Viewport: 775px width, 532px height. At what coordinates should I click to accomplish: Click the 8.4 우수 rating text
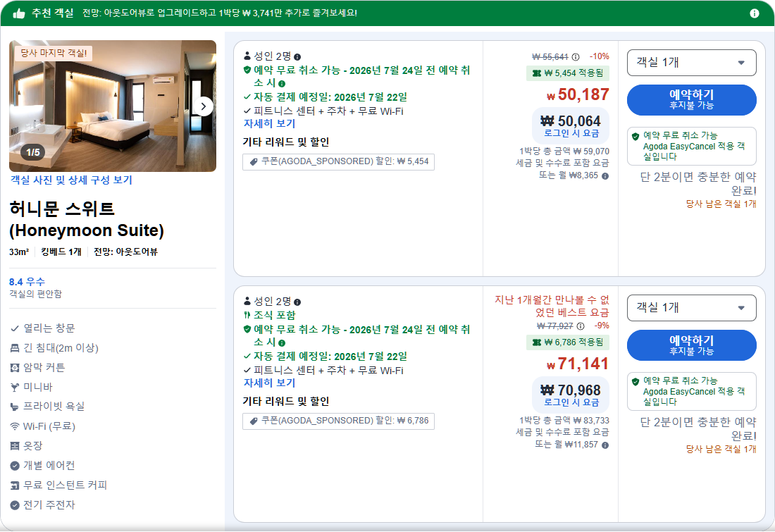[x=27, y=282]
